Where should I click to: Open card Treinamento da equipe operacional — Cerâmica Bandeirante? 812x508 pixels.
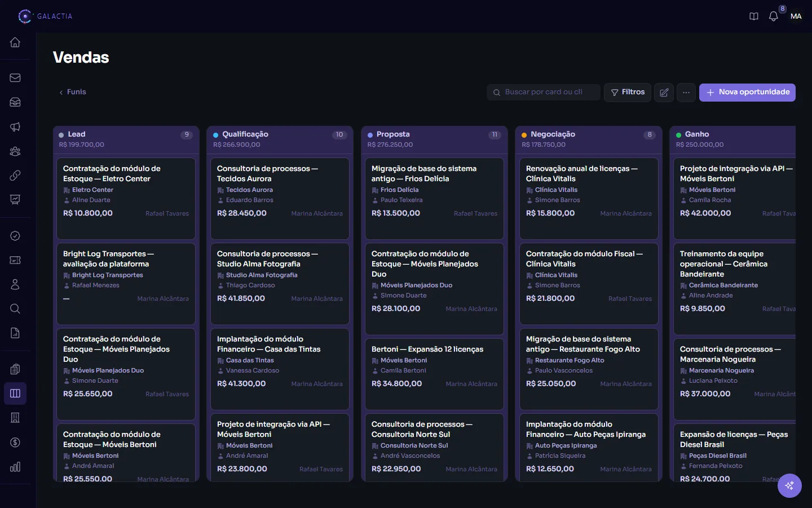[x=735, y=289]
